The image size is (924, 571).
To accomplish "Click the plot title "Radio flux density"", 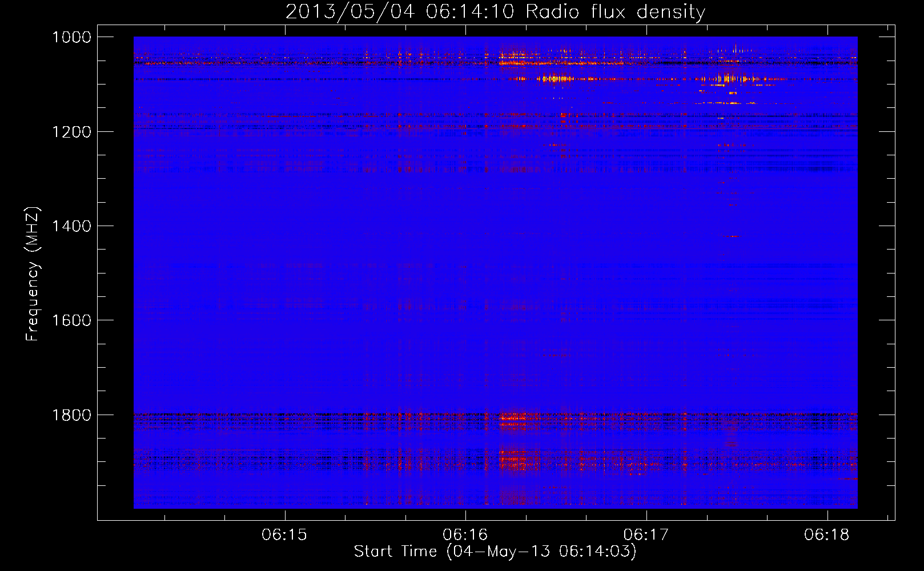I will (615, 12).
